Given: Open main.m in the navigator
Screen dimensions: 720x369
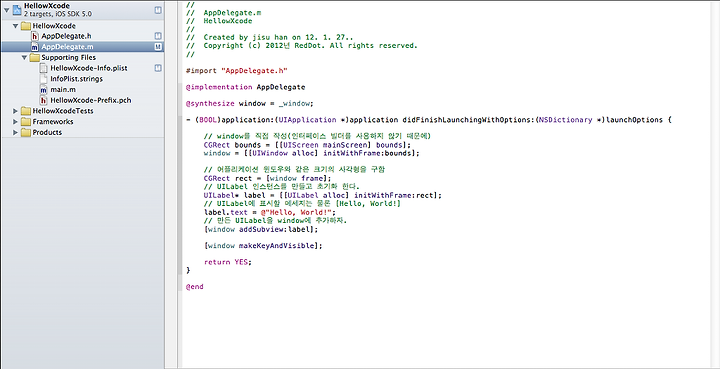Looking at the screenshot, I should [x=63, y=89].
